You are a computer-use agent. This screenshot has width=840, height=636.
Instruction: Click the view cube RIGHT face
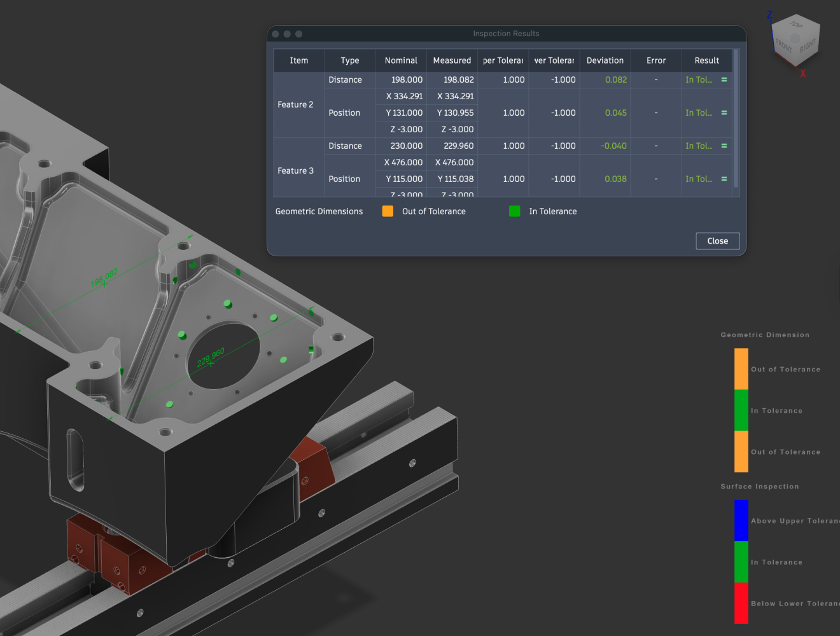808,46
